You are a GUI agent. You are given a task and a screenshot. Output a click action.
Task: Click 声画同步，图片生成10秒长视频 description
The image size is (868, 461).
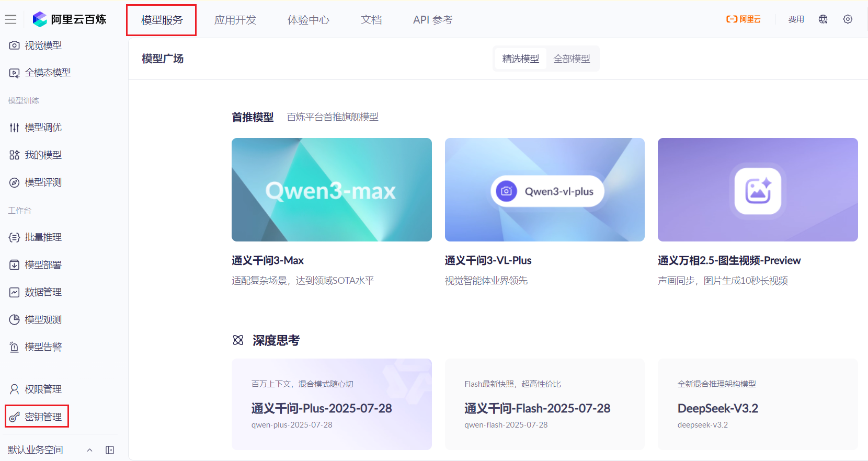point(723,281)
